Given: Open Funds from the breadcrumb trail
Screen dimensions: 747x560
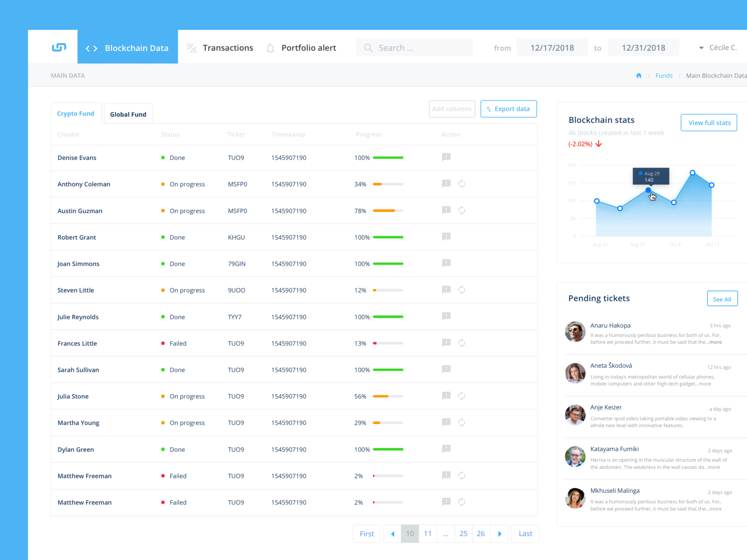Looking at the screenshot, I should click(x=664, y=75).
